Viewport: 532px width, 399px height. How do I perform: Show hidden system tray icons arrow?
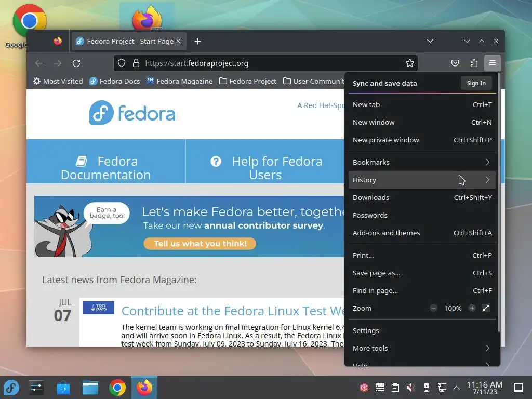[457, 388]
